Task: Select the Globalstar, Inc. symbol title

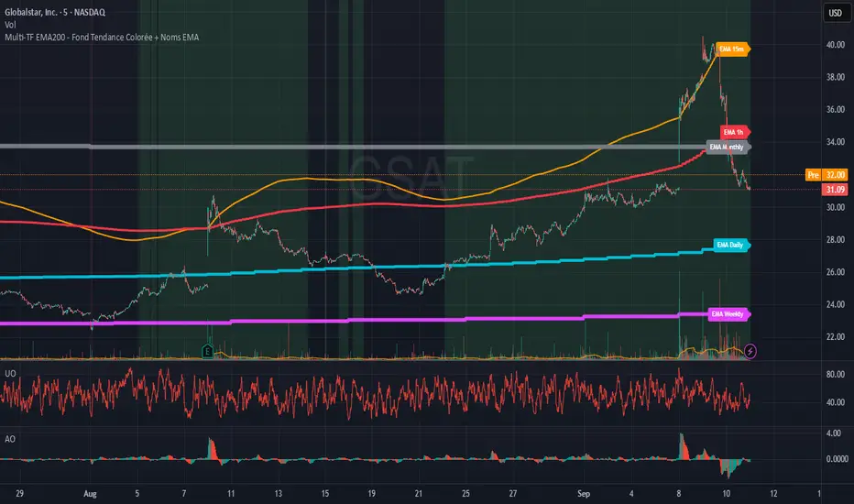Action: (x=55, y=12)
